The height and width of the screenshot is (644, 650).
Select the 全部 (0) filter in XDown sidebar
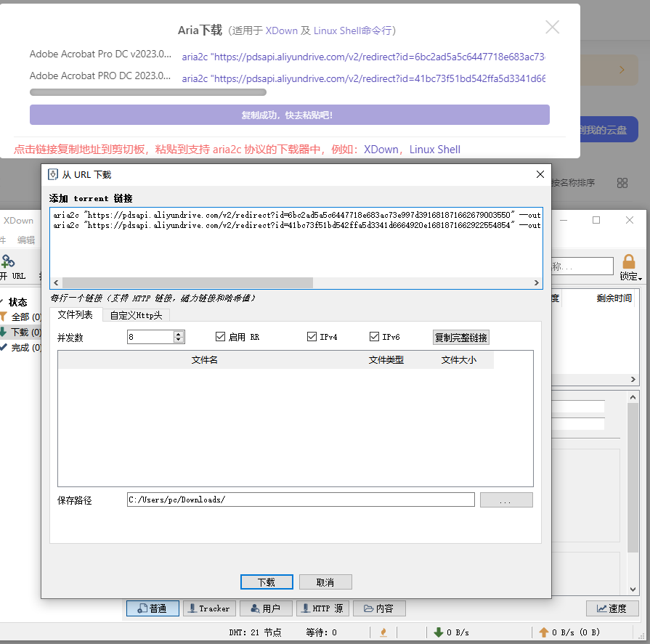pyautogui.click(x=21, y=317)
